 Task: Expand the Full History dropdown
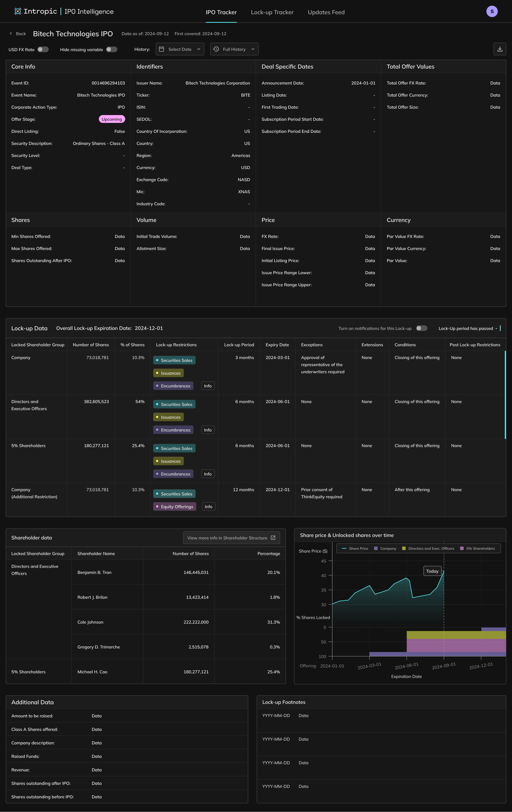(234, 49)
